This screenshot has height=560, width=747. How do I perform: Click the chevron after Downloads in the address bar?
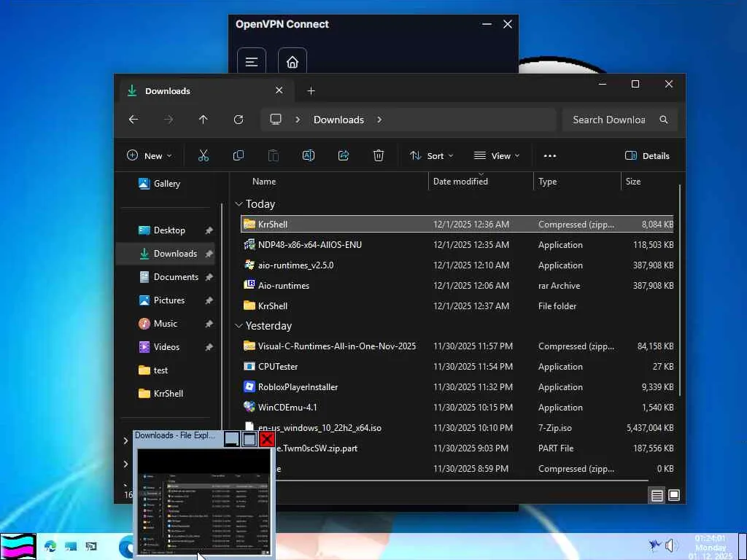pos(379,120)
